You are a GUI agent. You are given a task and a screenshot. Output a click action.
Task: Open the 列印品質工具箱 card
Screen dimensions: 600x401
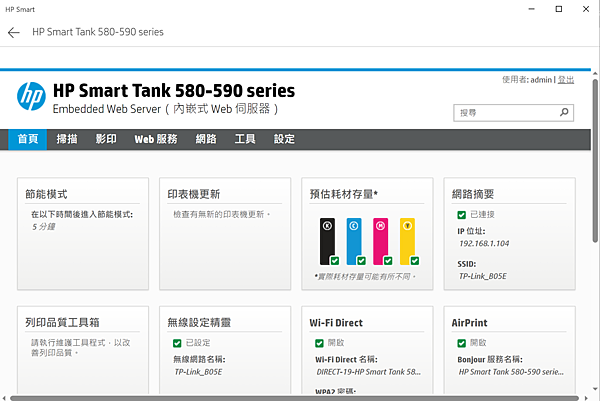coord(83,350)
